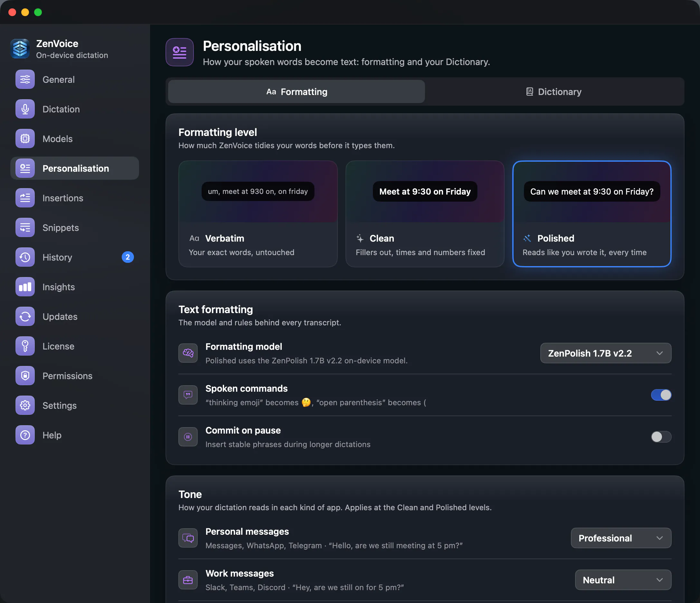Click the Commit on pause icon
This screenshot has height=603, width=700.
click(188, 437)
